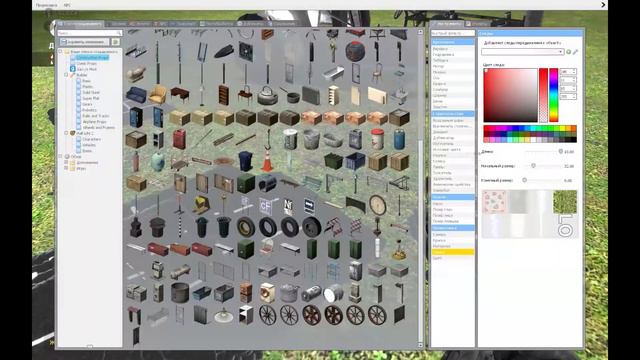Switch to the tools tab on right
The height and width of the screenshot is (360, 640).
(448, 24)
